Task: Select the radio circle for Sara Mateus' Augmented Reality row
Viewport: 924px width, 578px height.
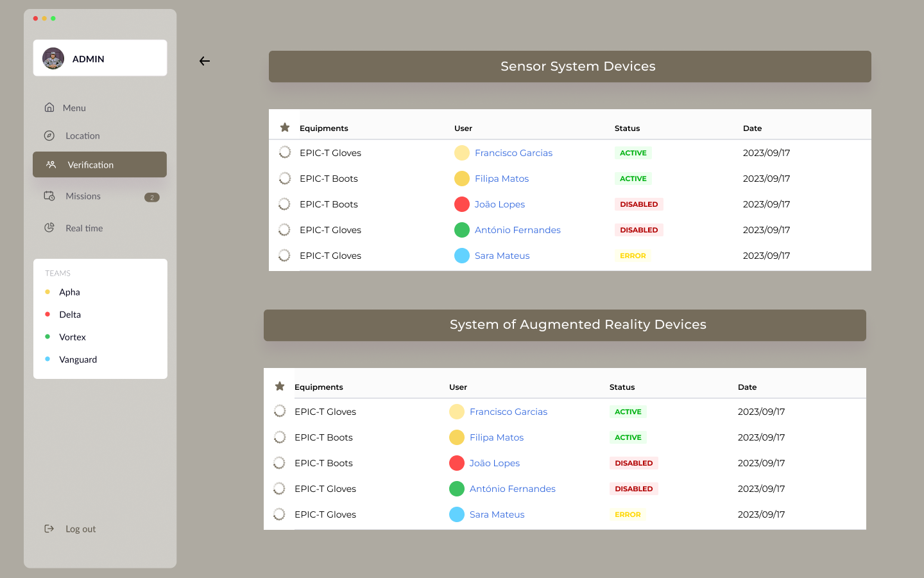Action: coord(280,514)
